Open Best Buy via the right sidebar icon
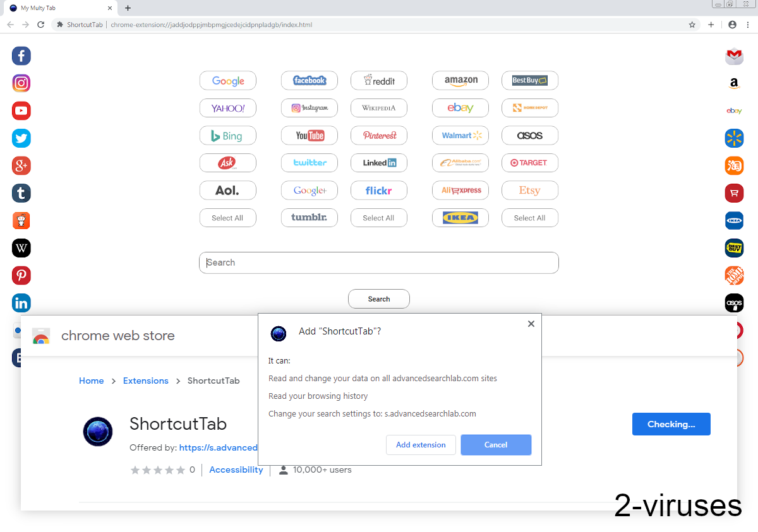758x532 pixels. coord(734,247)
